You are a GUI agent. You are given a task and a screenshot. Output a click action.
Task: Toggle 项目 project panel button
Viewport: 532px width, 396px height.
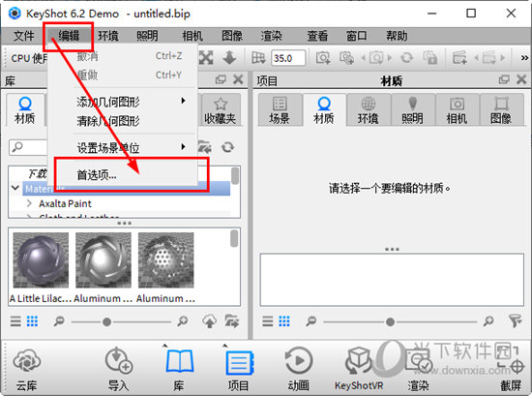tap(239, 369)
